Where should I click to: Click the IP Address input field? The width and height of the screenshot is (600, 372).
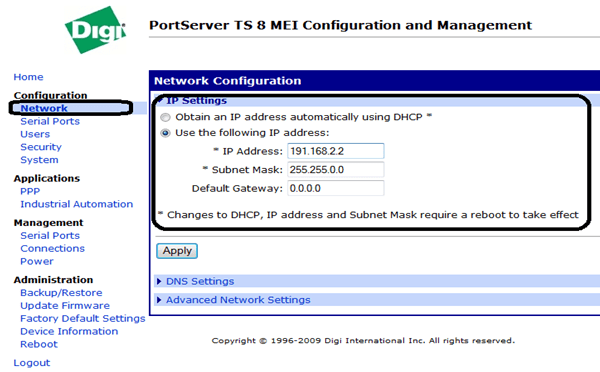[336, 151]
